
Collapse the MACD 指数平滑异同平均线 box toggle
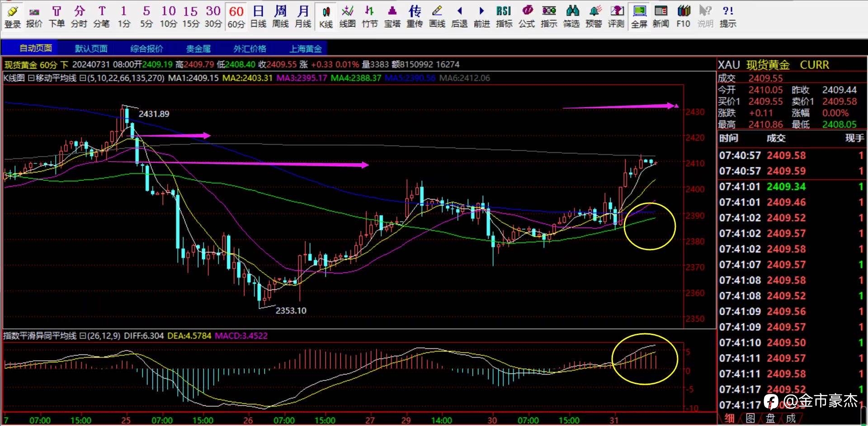click(x=82, y=336)
